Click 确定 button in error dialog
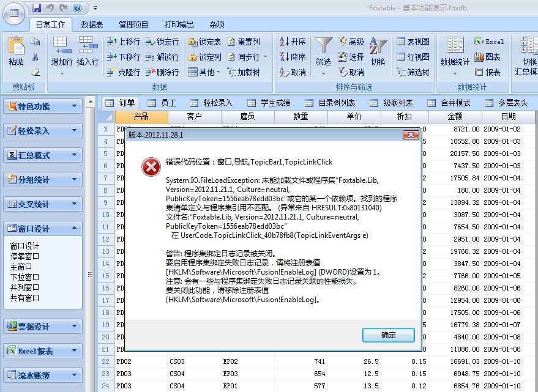The width and height of the screenshot is (538, 392). [x=389, y=335]
